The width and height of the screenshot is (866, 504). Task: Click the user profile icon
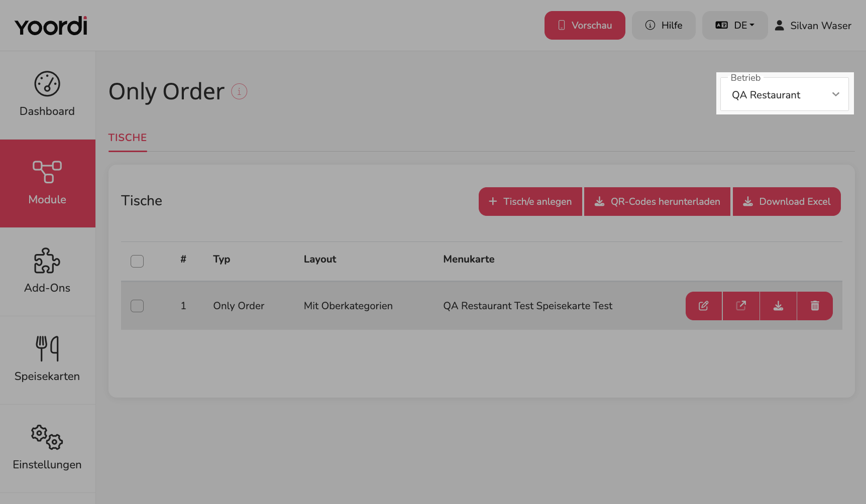tap(779, 25)
